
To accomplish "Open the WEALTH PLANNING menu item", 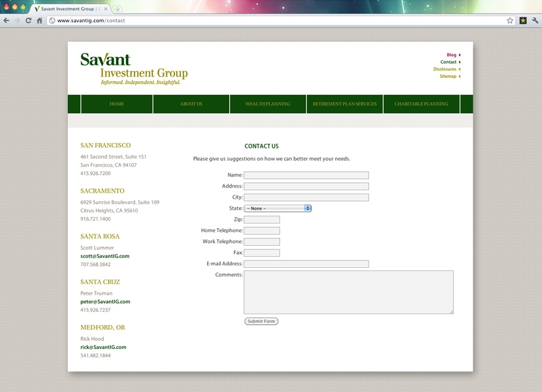I will [268, 104].
